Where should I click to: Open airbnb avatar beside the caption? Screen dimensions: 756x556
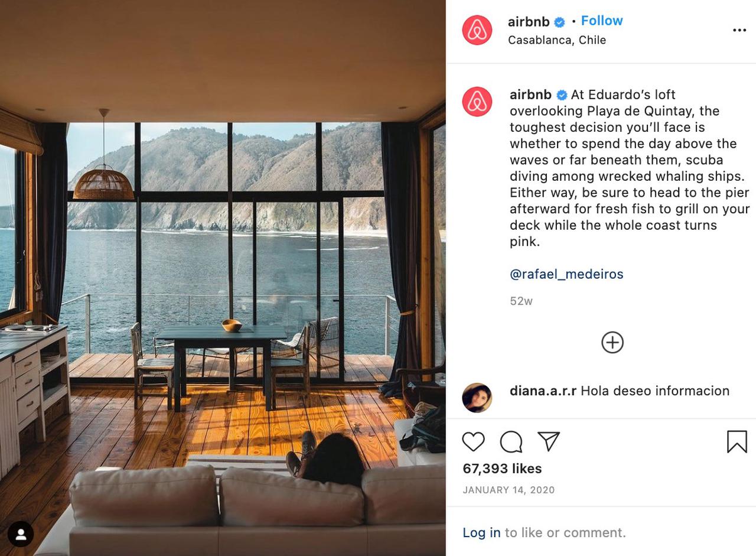[477, 102]
